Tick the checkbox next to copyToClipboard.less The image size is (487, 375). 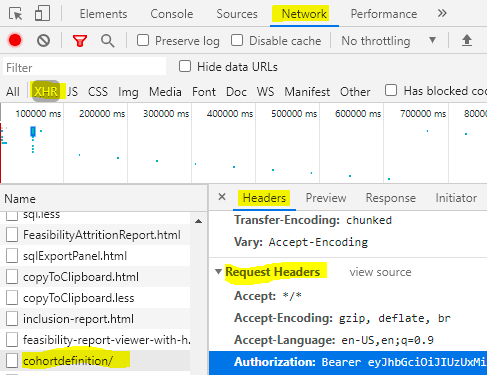tap(12, 298)
